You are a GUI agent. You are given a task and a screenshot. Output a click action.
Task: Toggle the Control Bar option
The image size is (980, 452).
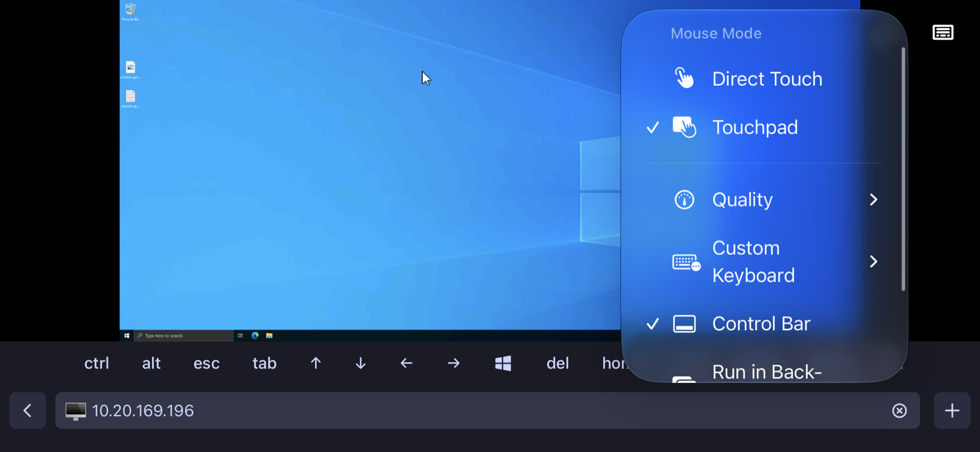pos(766,323)
